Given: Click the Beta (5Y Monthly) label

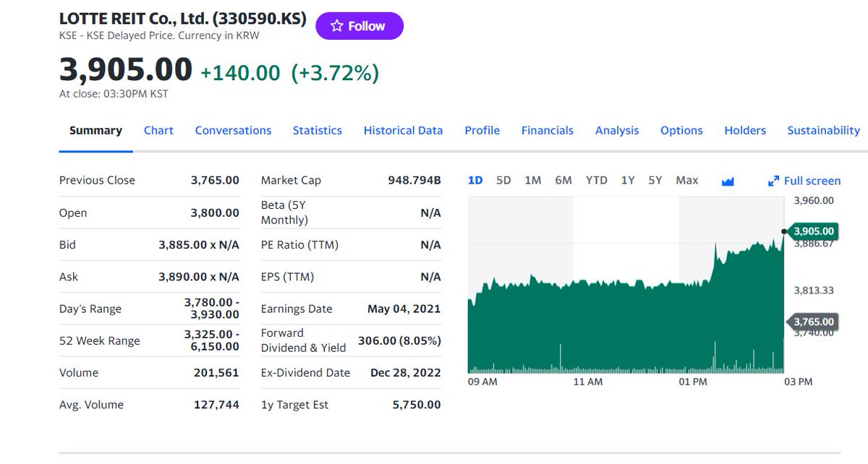Looking at the screenshot, I should point(284,212).
